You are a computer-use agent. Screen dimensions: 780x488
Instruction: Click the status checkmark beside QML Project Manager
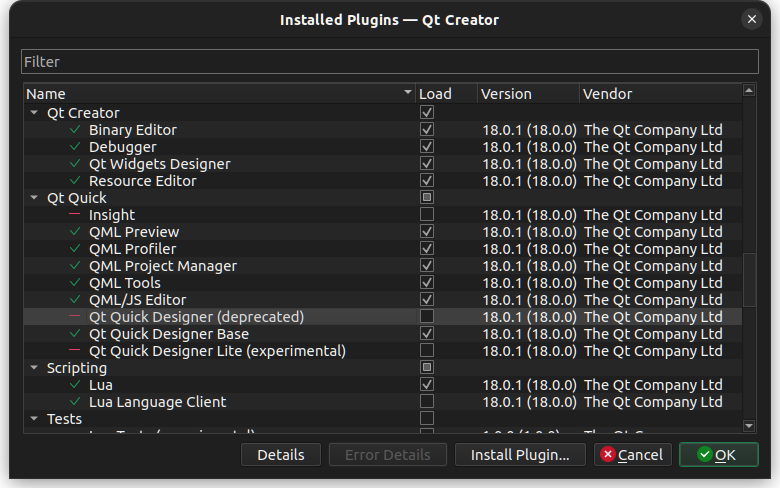(75, 266)
